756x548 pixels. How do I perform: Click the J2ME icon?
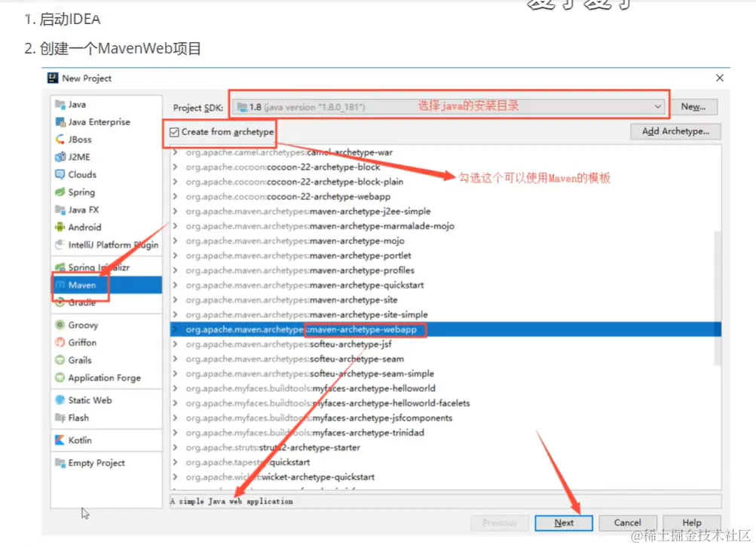coord(60,157)
